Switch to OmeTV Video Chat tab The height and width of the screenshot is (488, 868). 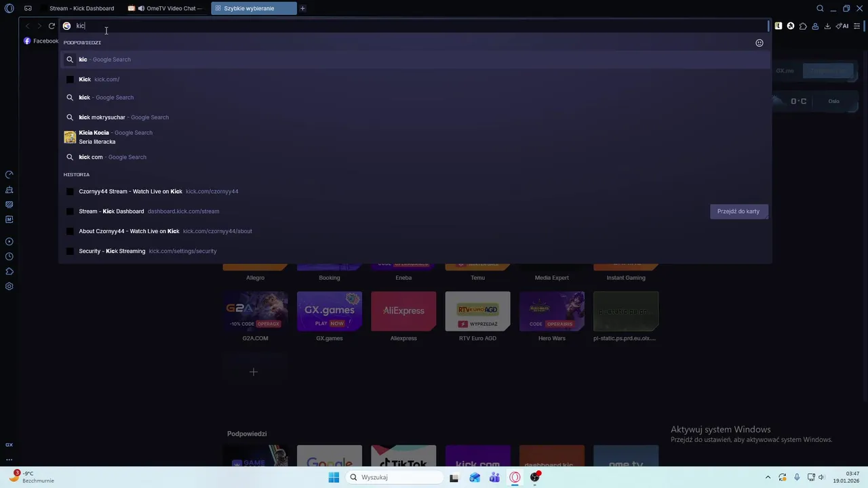tap(167, 8)
